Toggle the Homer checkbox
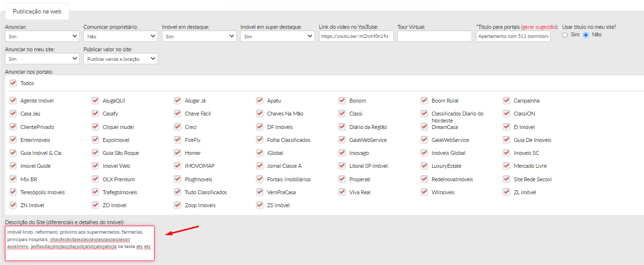 click(177, 153)
